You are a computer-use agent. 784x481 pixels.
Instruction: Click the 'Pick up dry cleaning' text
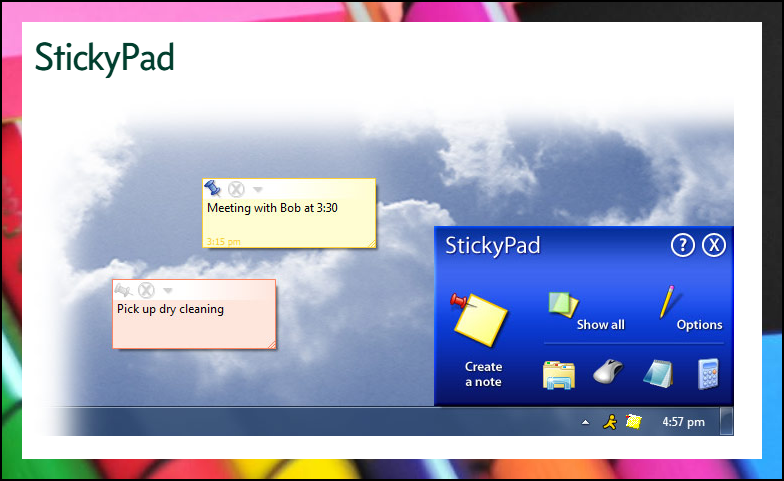pyautogui.click(x=170, y=309)
